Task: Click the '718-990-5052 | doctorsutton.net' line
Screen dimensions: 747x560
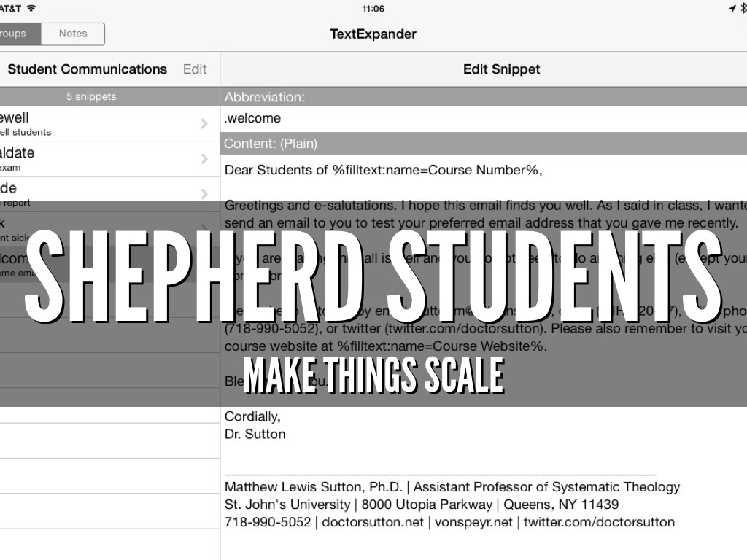Action: tap(449, 522)
